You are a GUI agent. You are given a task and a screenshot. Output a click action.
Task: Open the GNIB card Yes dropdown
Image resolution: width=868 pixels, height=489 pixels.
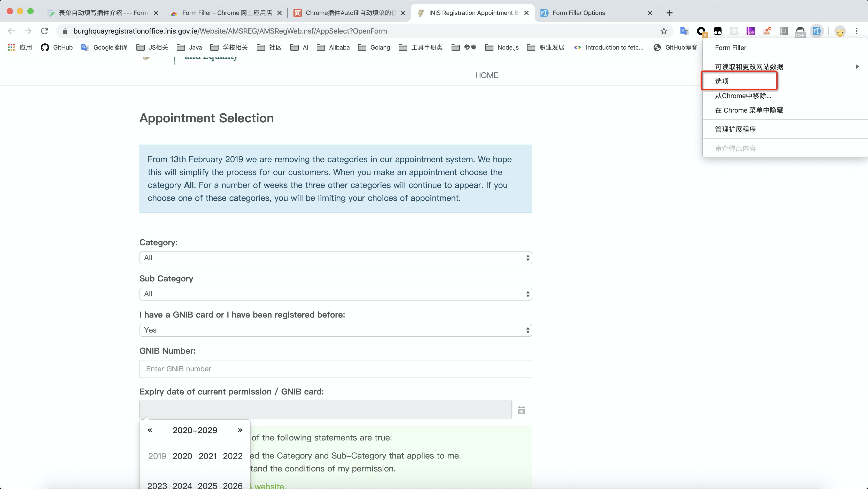(x=335, y=330)
